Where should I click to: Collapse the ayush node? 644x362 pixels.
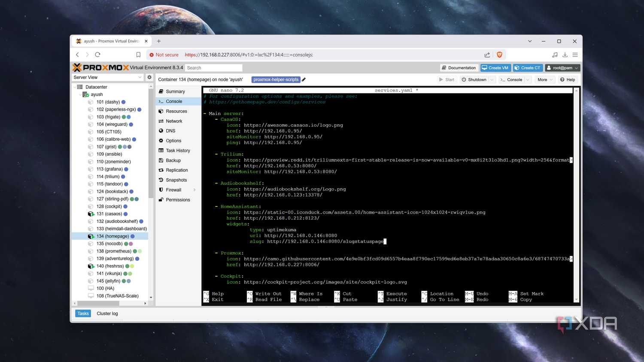[80, 94]
